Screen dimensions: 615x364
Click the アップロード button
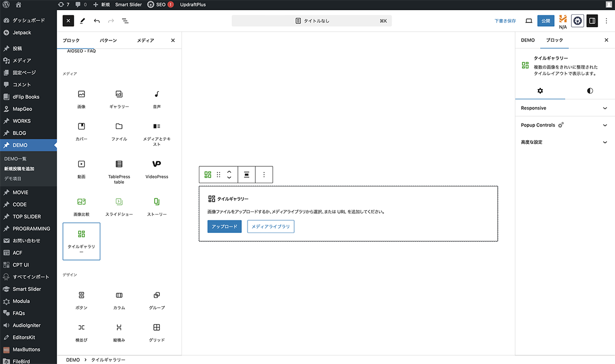click(x=224, y=227)
